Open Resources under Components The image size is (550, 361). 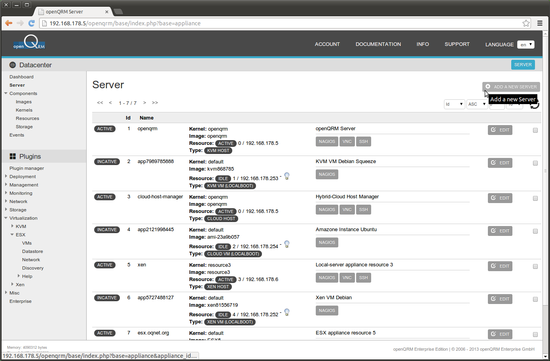point(27,118)
